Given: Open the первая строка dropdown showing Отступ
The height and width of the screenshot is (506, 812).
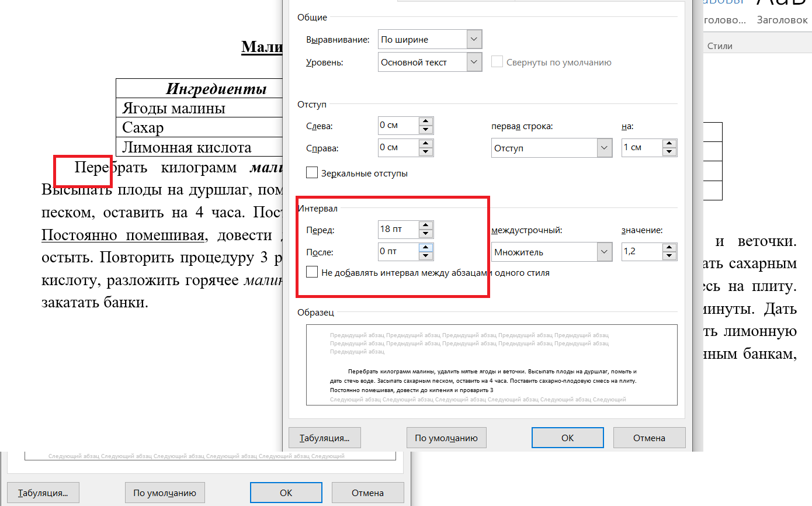Looking at the screenshot, I should tap(551, 148).
